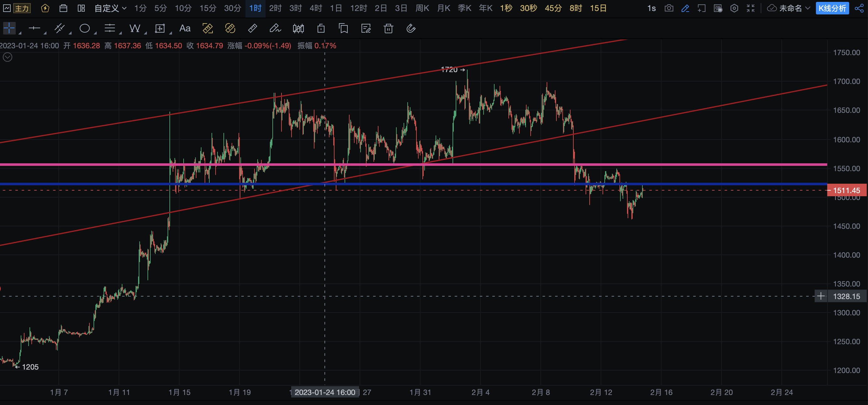Switch to the 周K weekly chart

tap(422, 8)
